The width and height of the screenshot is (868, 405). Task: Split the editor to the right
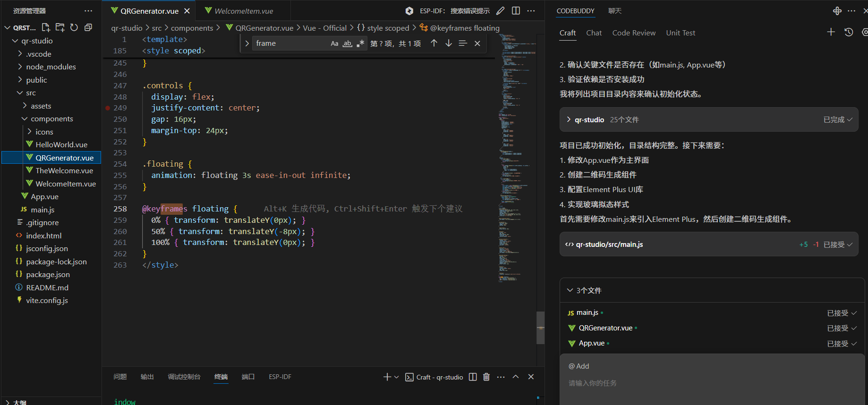click(x=516, y=11)
